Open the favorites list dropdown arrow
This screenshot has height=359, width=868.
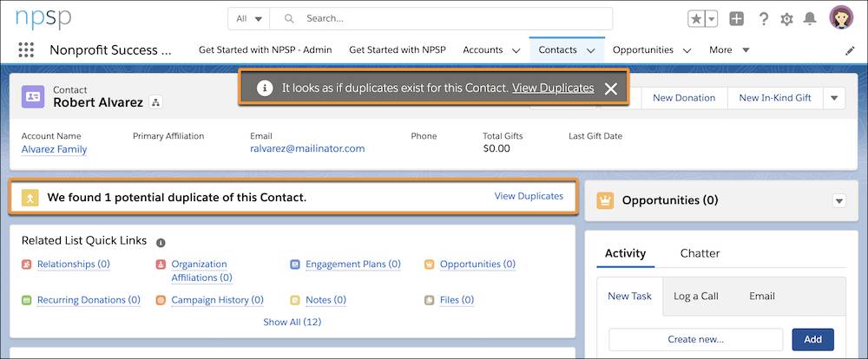point(712,19)
